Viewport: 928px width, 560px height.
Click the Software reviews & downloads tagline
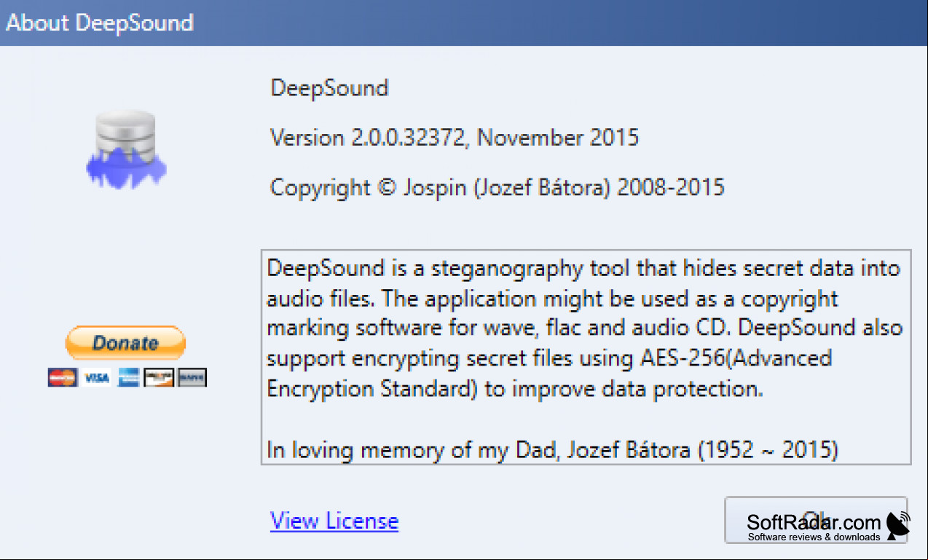tap(814, 537)
